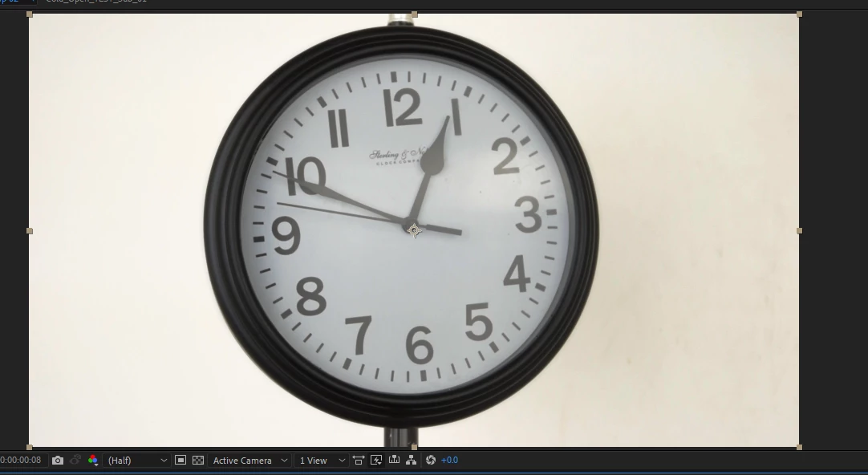The width and height of the screenshot is (868, 475).
Task: Click the layer's bottom-left corner transform handle
Action: (30, 447)
